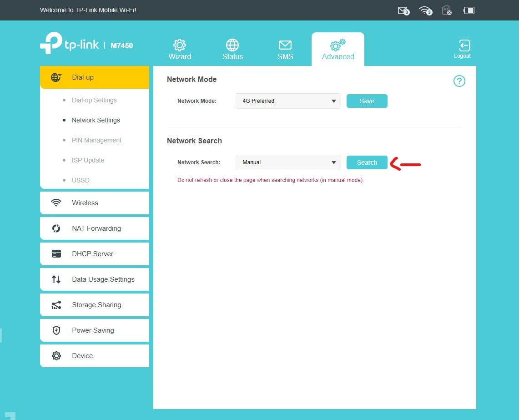Click the battery status icon
The width and height of the screenshot is (519, 420).
[469, 10]
